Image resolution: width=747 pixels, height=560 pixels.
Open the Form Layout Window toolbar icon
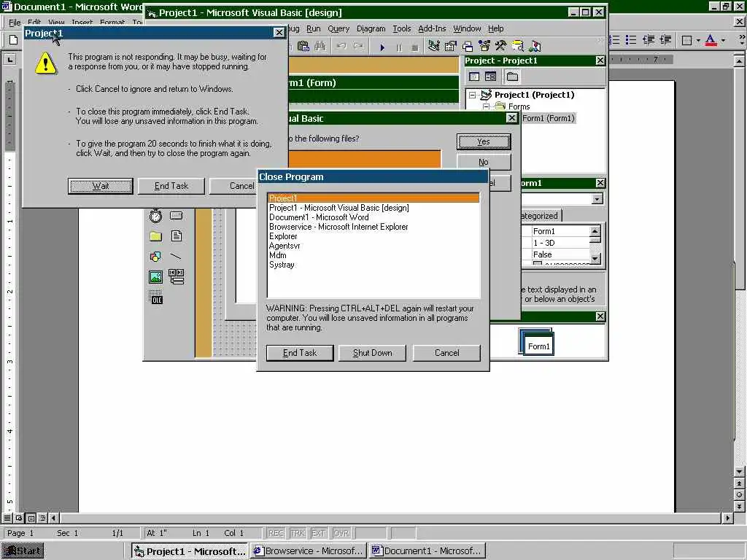468,46
